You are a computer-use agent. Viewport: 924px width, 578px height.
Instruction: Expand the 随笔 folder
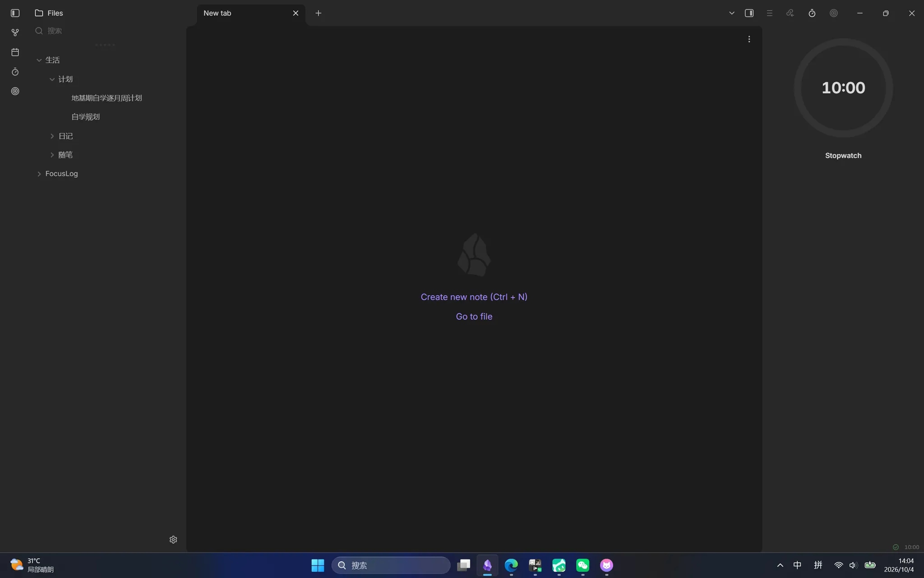click(x=52, y=155)
